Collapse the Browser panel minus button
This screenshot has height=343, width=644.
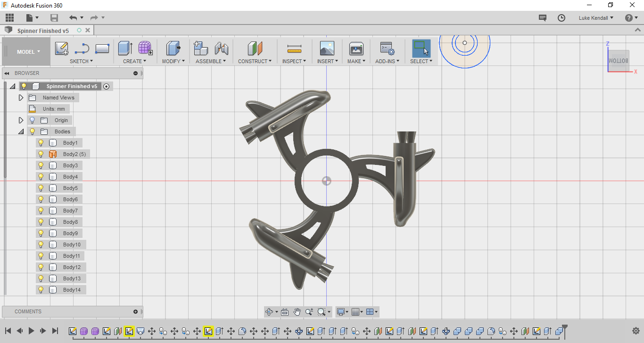136,73
